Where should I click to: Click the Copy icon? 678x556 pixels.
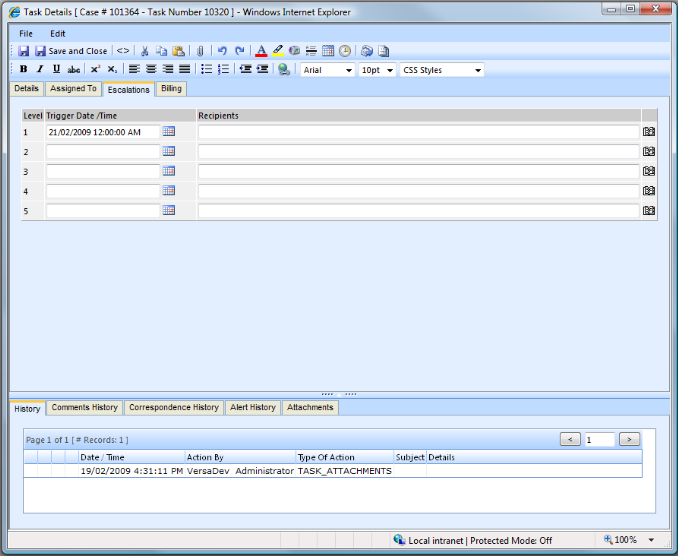point(161,51)
